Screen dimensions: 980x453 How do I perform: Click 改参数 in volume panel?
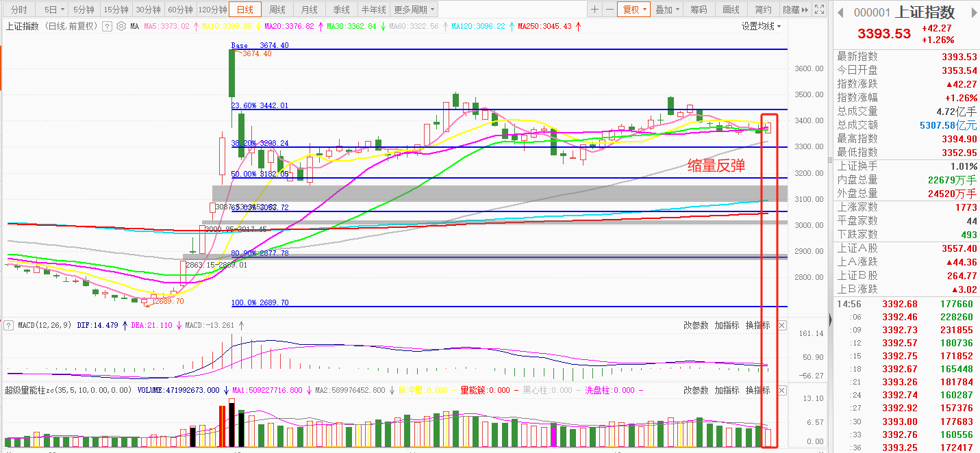(696, 390)
